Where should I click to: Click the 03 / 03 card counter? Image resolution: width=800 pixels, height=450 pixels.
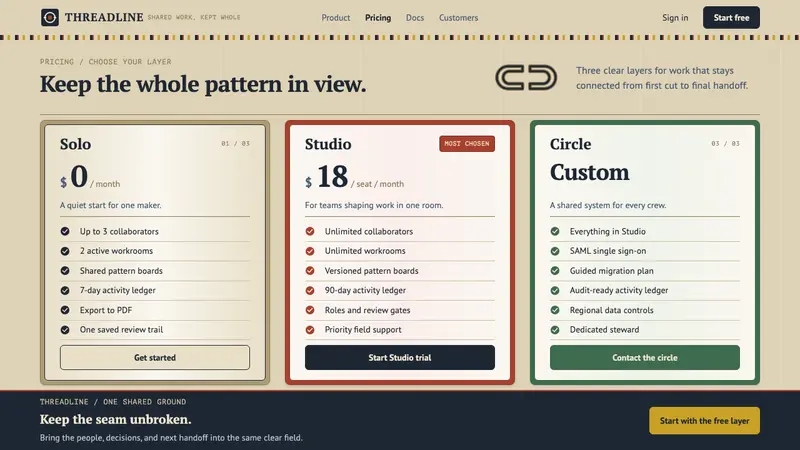click(725, 143)
